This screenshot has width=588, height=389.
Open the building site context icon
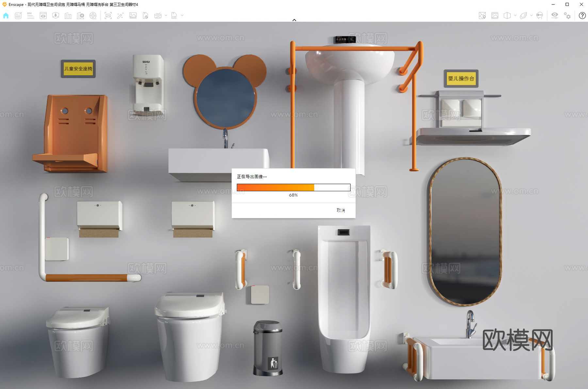point(68,15)
